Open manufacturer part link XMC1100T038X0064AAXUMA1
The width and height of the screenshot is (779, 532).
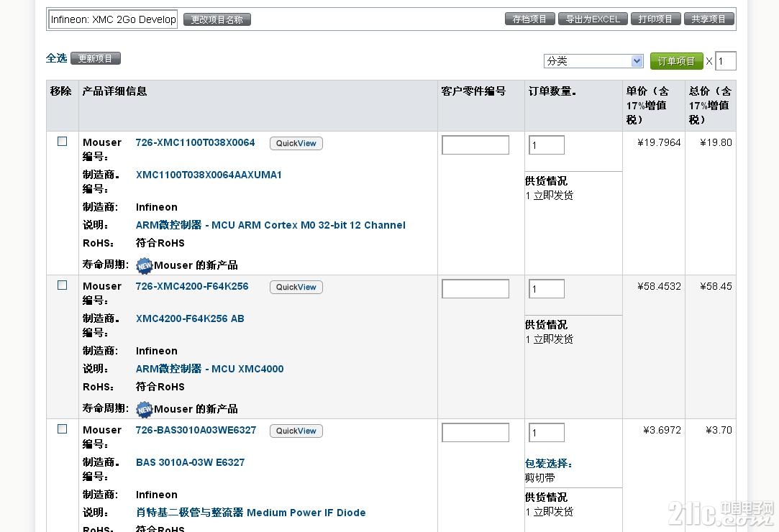(x=209, y=175)
